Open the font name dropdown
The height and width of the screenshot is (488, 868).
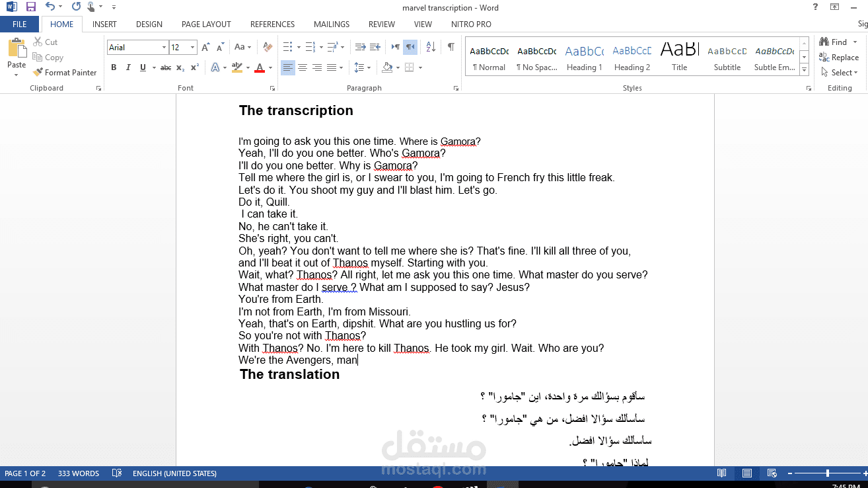pyautogui.click(x=164, y=48)
